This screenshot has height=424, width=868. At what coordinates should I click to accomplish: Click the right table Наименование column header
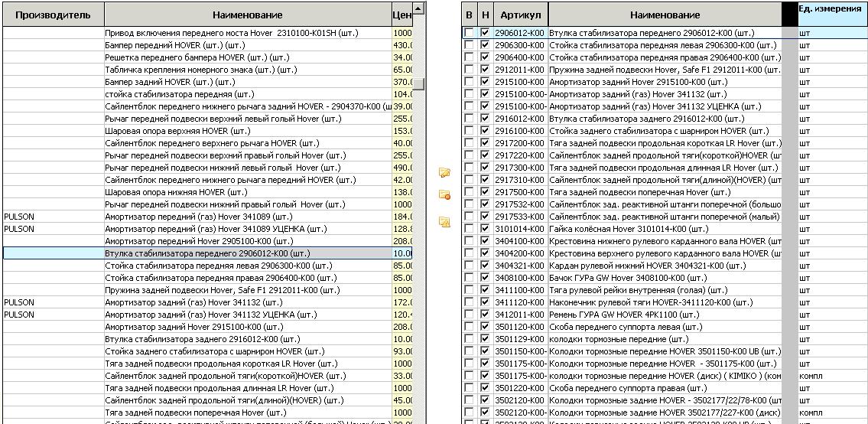(x=665, y=15)
